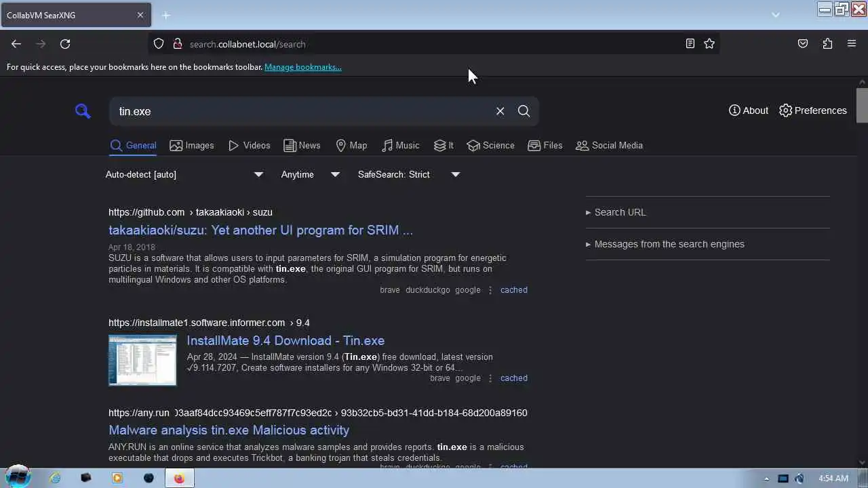Open the takaakiaoki/suzu result link
The width and height of the screenshot is (868, 488).
coord(260,230)
